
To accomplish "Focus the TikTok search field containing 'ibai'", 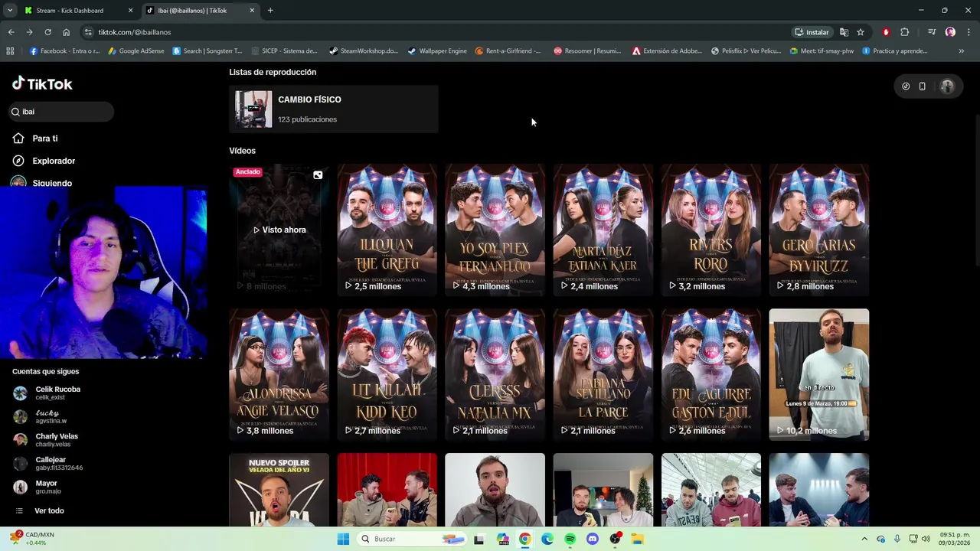I will click(61, 112).
